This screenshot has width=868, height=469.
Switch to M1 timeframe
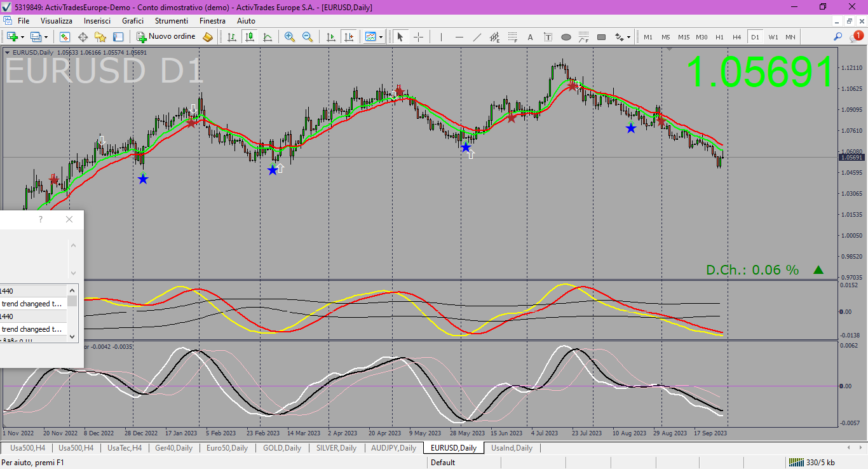tap(648, 37)
